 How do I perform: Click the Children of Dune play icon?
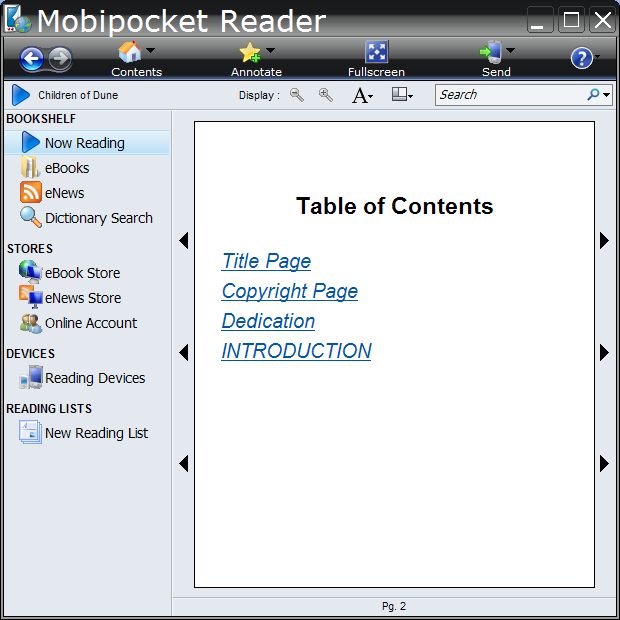(x=21, y=95)
